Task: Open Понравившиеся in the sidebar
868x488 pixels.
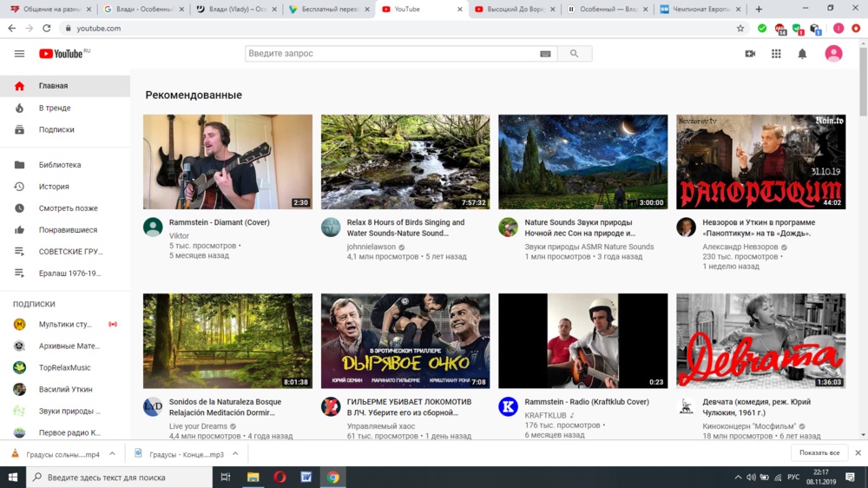Action: [65, 230]
